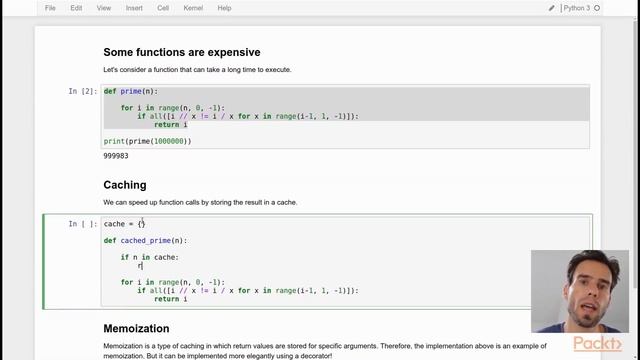Click the 'cache = {}' code line
640x360 pixels.
(x=124, y=224)
